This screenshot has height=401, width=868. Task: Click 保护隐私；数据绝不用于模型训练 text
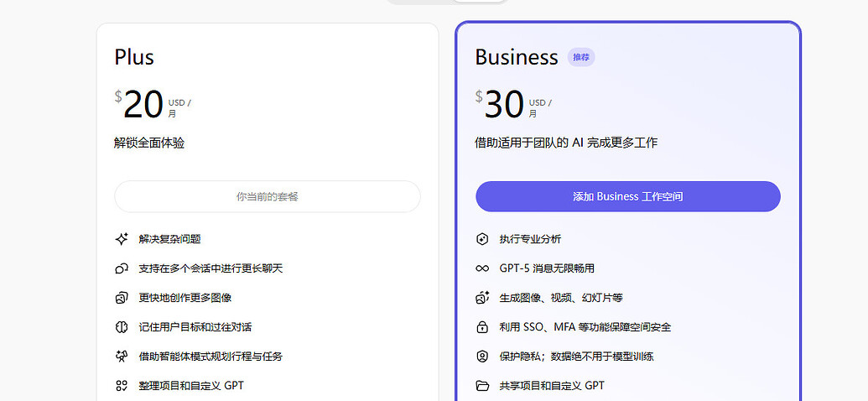[576, 357]
